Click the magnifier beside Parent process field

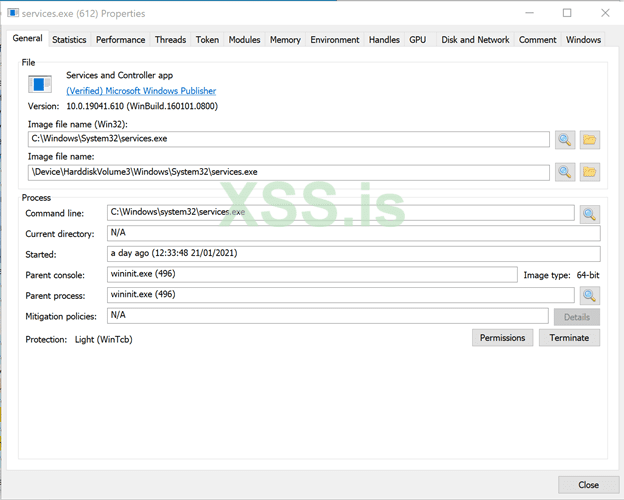(x=589, y=295)
